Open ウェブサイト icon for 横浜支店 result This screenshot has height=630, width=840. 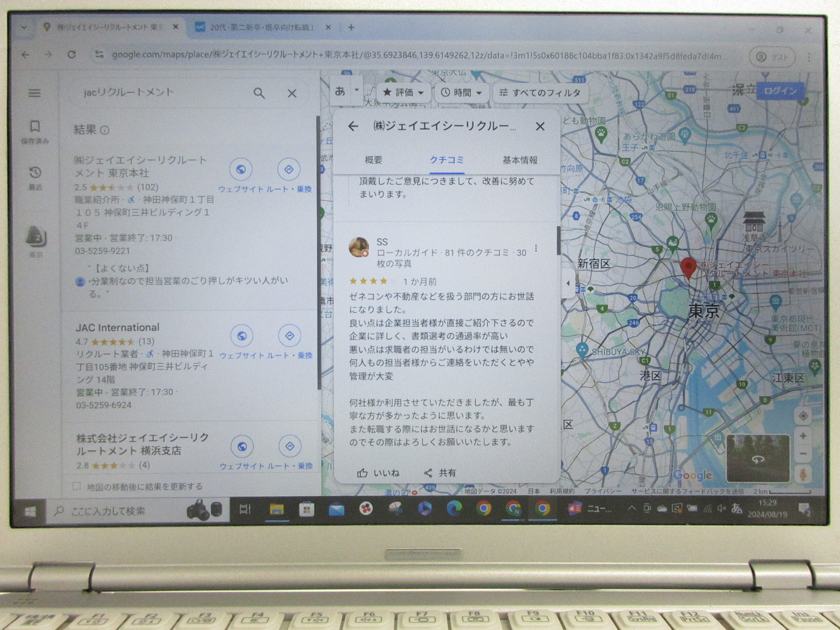click(x=242, y=447)
